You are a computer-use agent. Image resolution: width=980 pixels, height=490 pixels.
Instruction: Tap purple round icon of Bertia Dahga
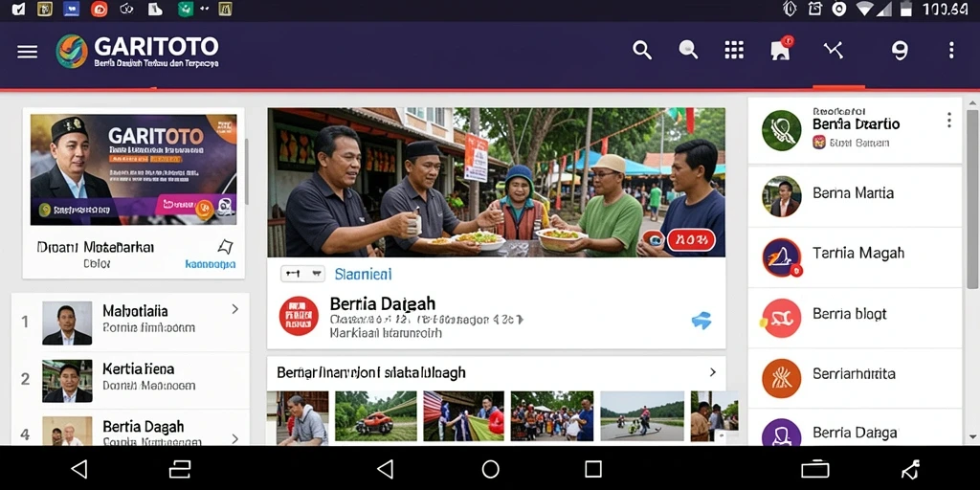(x=781, y=433)
